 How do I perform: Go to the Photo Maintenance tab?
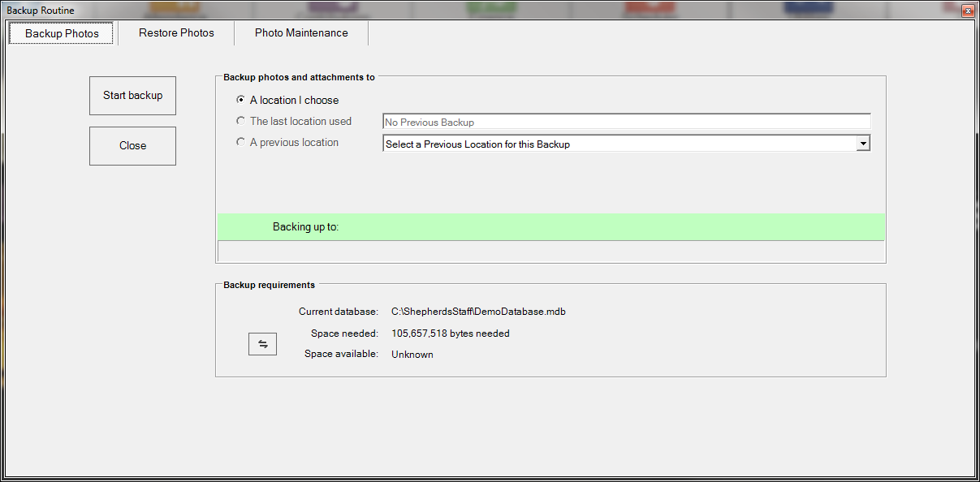pos(301,33)
